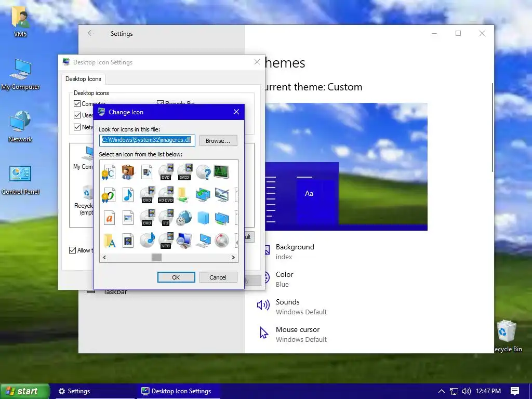
Task: Toggle the Network desktop icon checkbox
Action: [x=77, y=127]
